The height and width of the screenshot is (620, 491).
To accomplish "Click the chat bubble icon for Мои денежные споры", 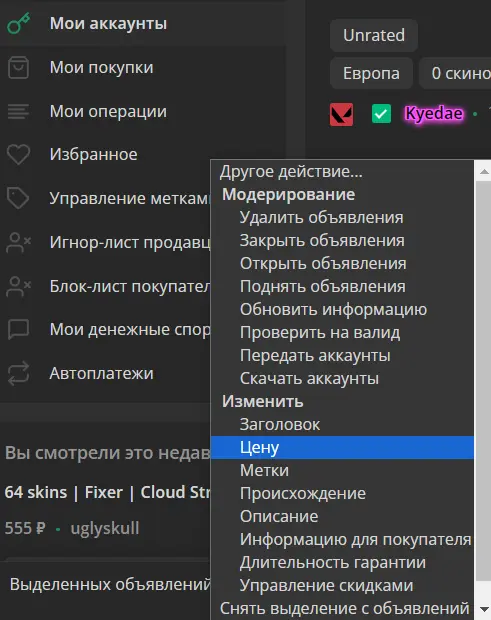I will point(18,329).
